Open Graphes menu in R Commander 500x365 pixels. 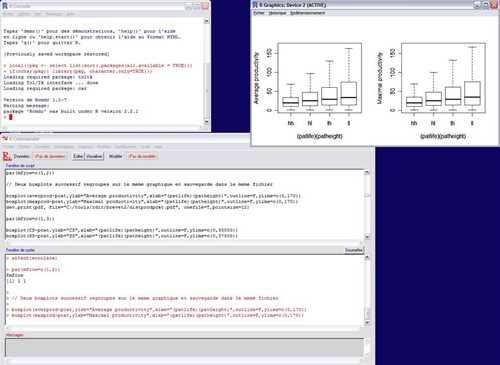pyautogui.click(x=86, y=147)
